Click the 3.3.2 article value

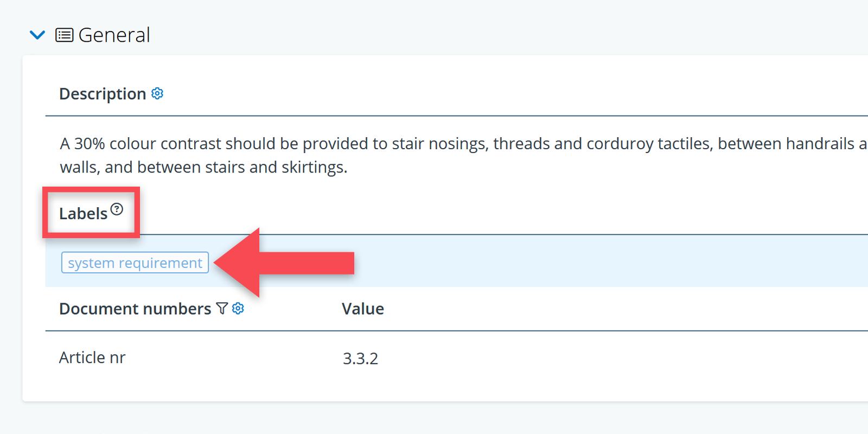click(360, 359)
